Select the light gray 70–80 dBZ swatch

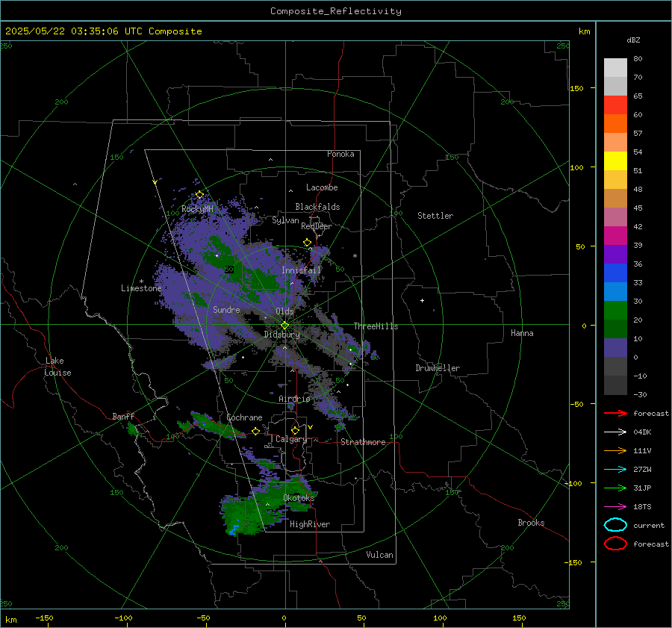click(x=615, y=68)
